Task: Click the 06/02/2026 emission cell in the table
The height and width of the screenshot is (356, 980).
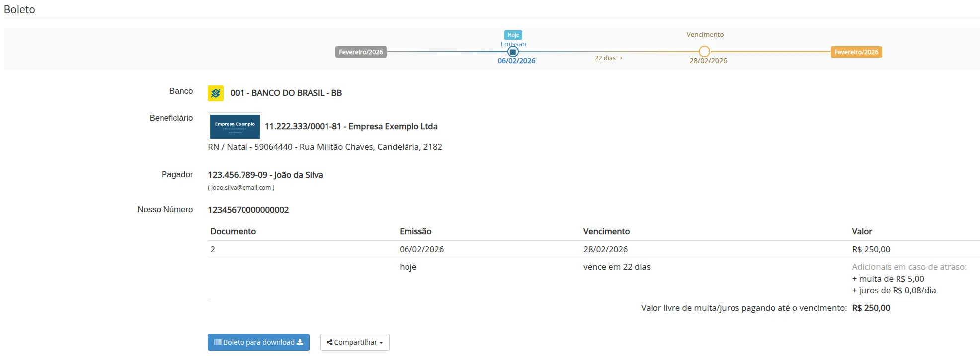Action: click(422, 249)
